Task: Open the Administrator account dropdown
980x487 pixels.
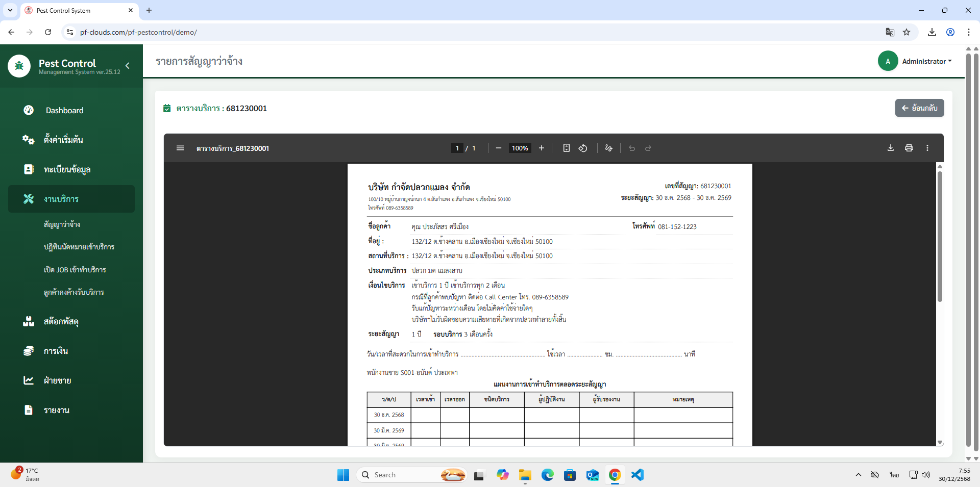Action: [926, 61]
